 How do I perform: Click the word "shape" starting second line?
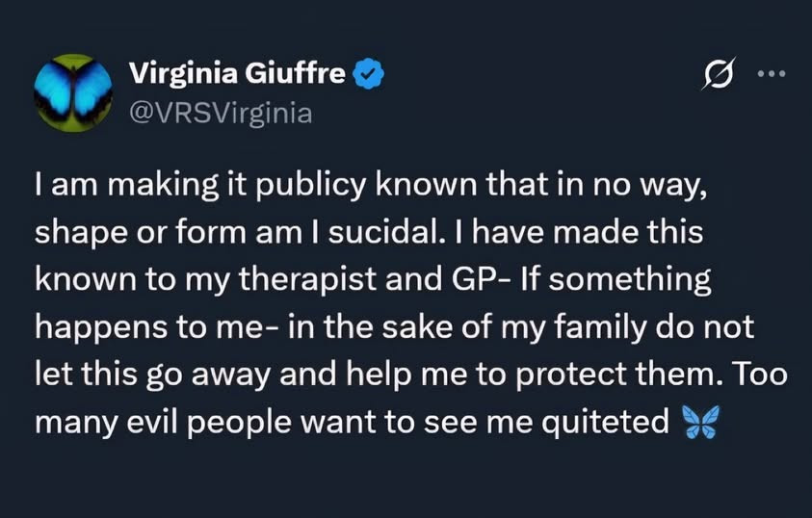pyautogui.click(x=74, y=232)
